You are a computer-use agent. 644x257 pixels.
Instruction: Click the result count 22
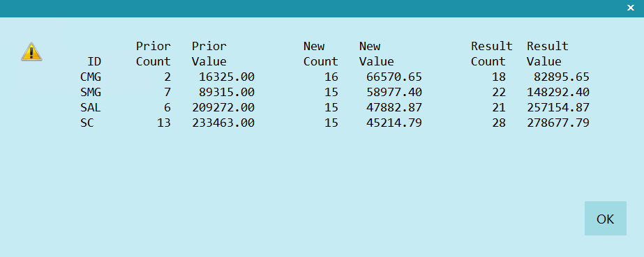pos(499,92)
